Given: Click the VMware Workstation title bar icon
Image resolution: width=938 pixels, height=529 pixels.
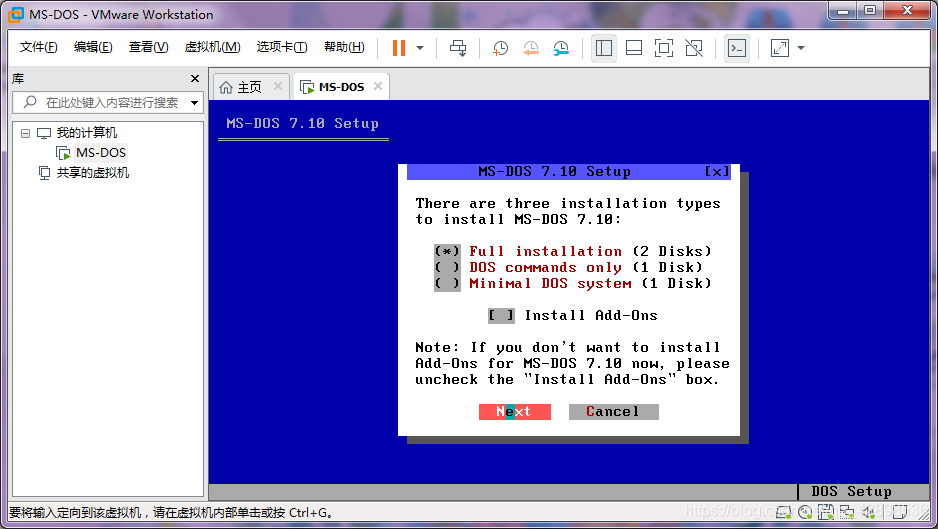Looking at the screenshot, I should click(x=16, y=14).
